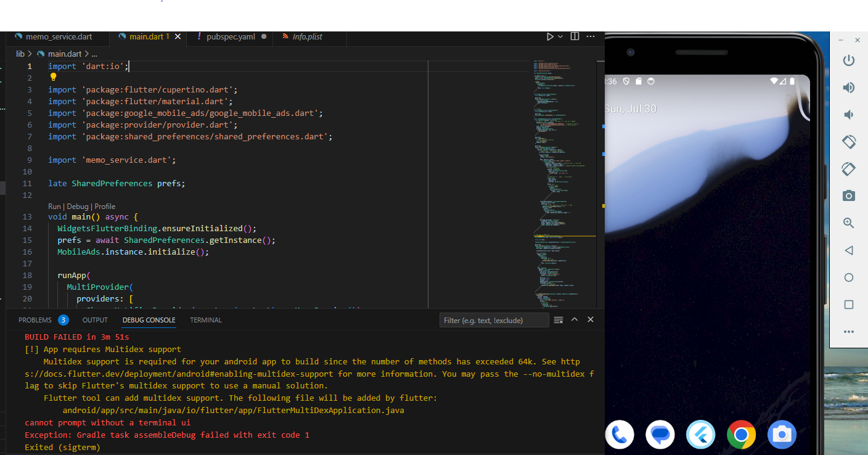Image resolution: width=868 pixels, height=455 pixels.
Task: Open the Messages app on the emulator
Action: coord(660,435)
